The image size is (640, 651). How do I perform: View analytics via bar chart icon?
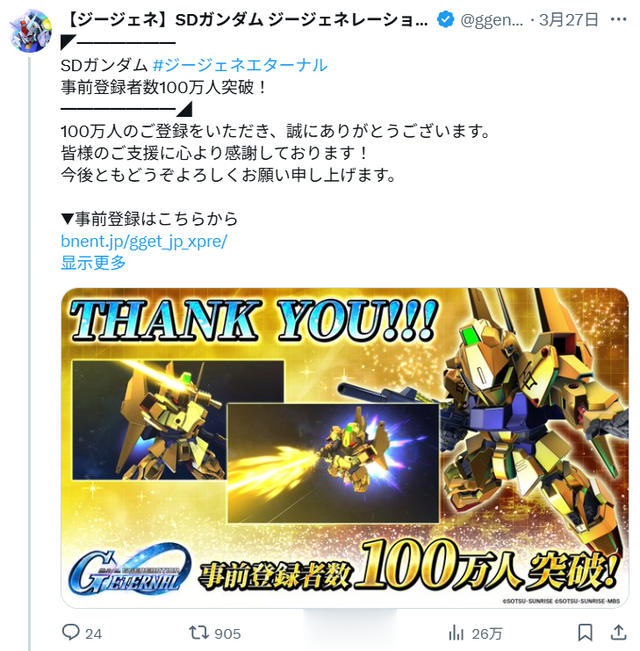click(x=456, y=633)
